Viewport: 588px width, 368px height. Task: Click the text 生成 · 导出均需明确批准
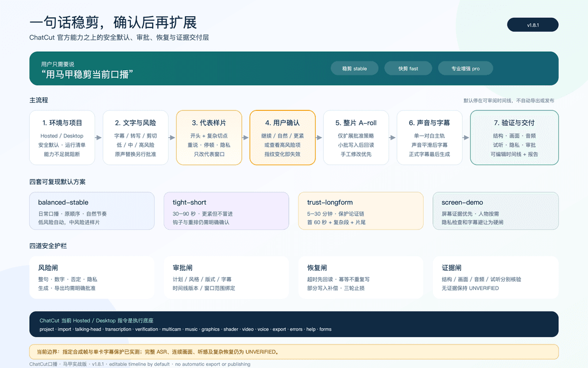click(x=67, y=289)
